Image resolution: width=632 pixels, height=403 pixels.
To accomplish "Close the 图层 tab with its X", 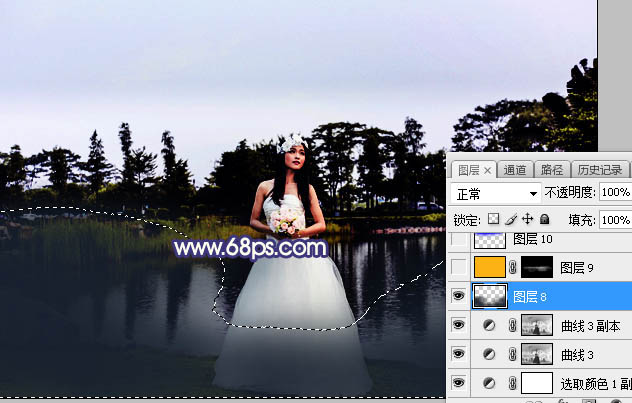I will click(487, 171).
